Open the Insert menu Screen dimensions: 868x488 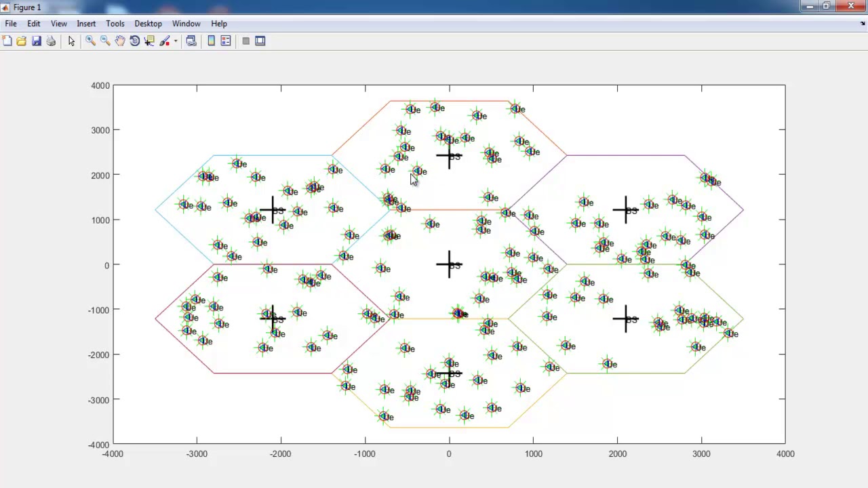click(86, 24)
